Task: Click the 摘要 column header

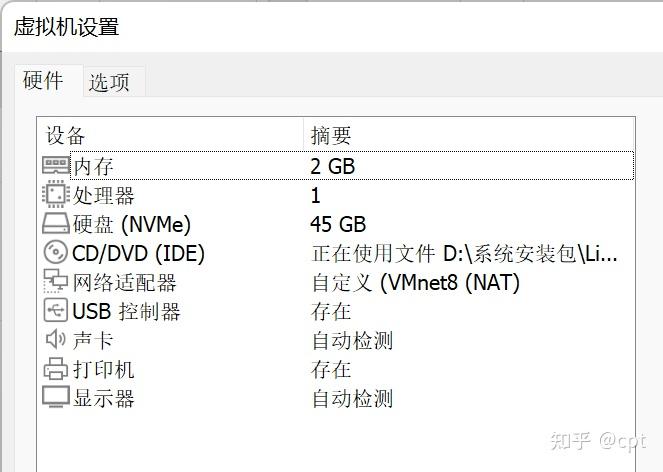Action: pyautogui.click(x=331, y=136)
